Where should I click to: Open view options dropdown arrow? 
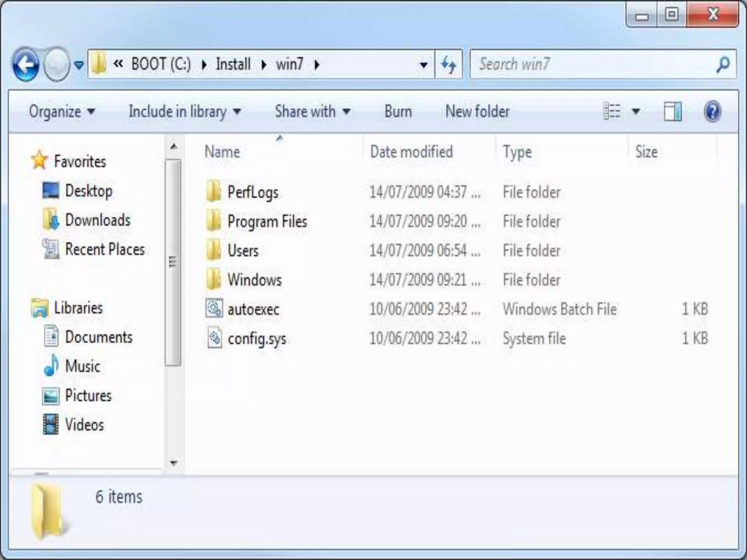point(636,111)
